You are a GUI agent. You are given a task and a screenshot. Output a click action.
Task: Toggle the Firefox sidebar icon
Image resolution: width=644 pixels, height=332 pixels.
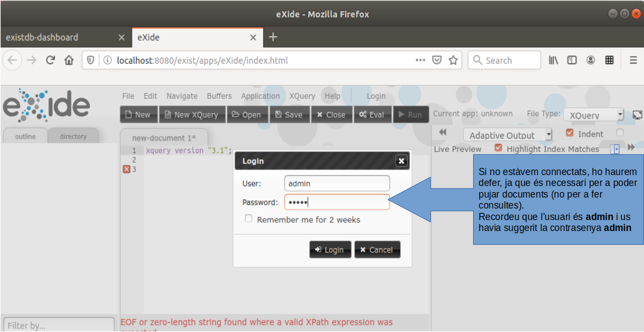(572, 60)
